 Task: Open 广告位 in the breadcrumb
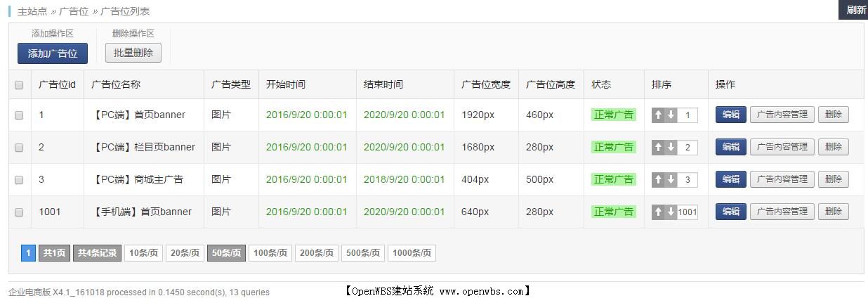(74, 11)
